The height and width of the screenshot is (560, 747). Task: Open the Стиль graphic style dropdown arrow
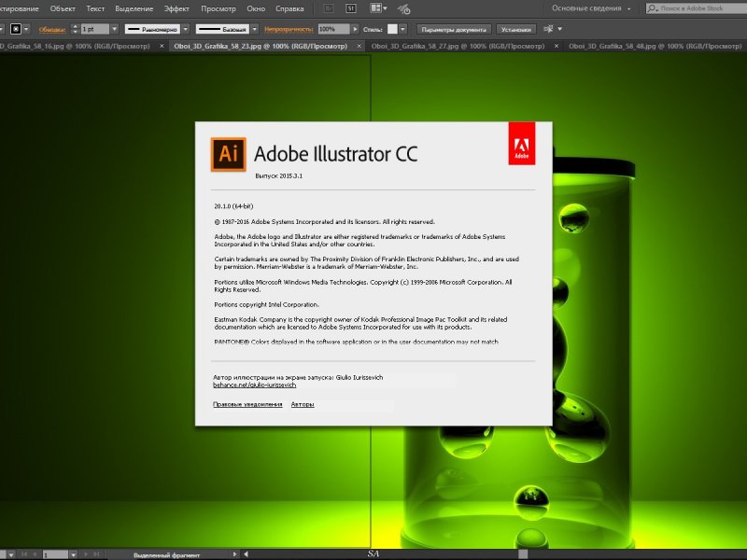pyautogui.click(x=403, y=29)
